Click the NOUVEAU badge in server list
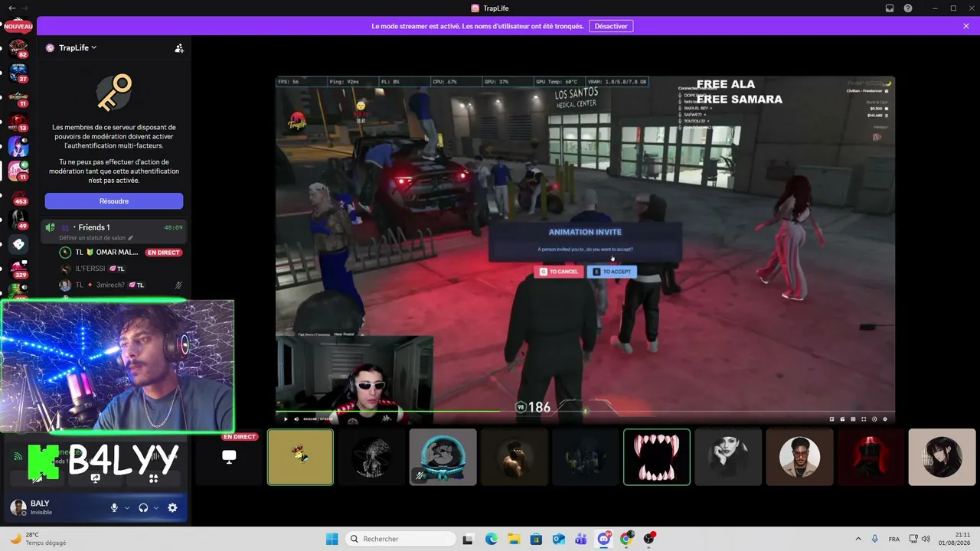Viewport: 980px width, 551px height. pyautogui.click(x=18, y=26)
